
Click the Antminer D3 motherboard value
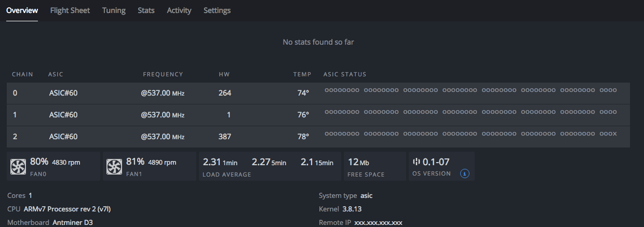coord(73,222)
